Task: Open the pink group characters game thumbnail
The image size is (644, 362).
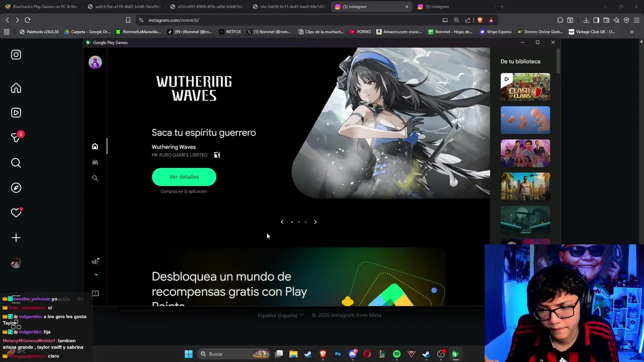Action: coord(525,153)
